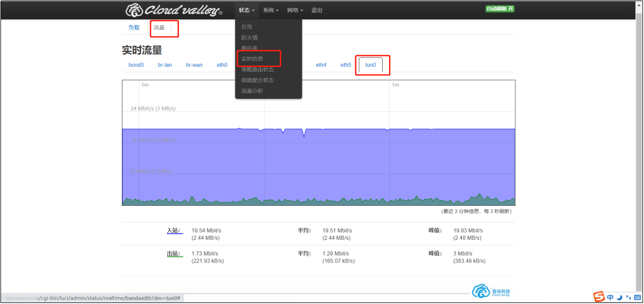Open 流量分析 traffic analysis menu item
This screenshot has width=644, height=304.
coord(252,91)
